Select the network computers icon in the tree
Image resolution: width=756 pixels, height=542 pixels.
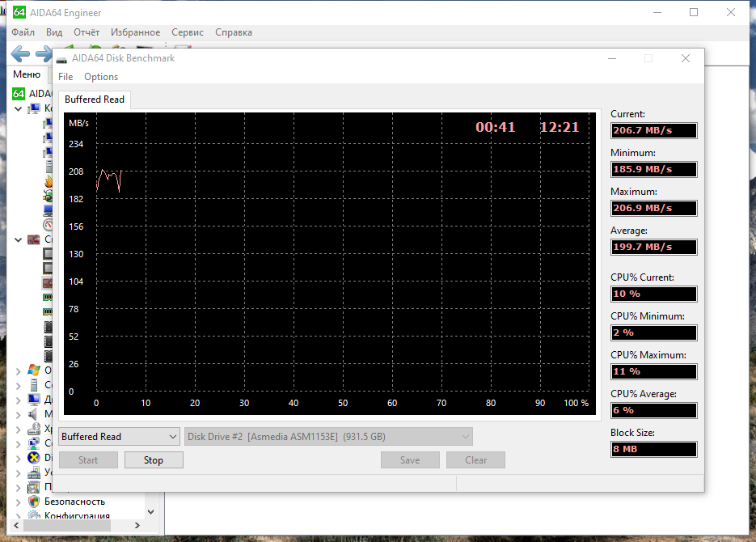coord(34,443)
